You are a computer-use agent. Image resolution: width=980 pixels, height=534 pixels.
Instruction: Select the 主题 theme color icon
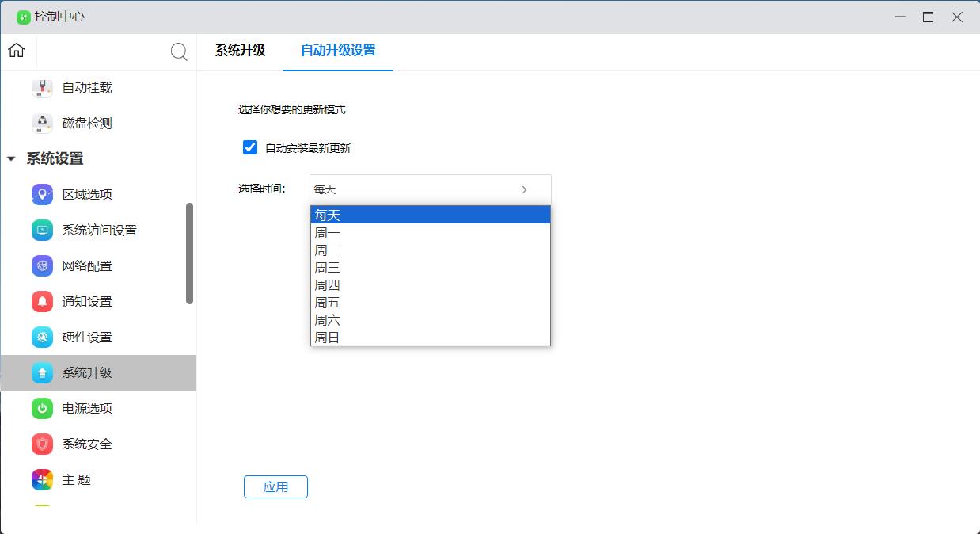pyautogui.click(x=42, y=480)
